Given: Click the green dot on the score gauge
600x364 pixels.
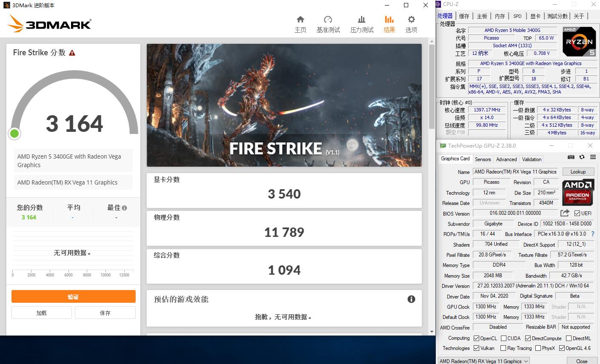Looking at the screenshot, I should (14, 134).
